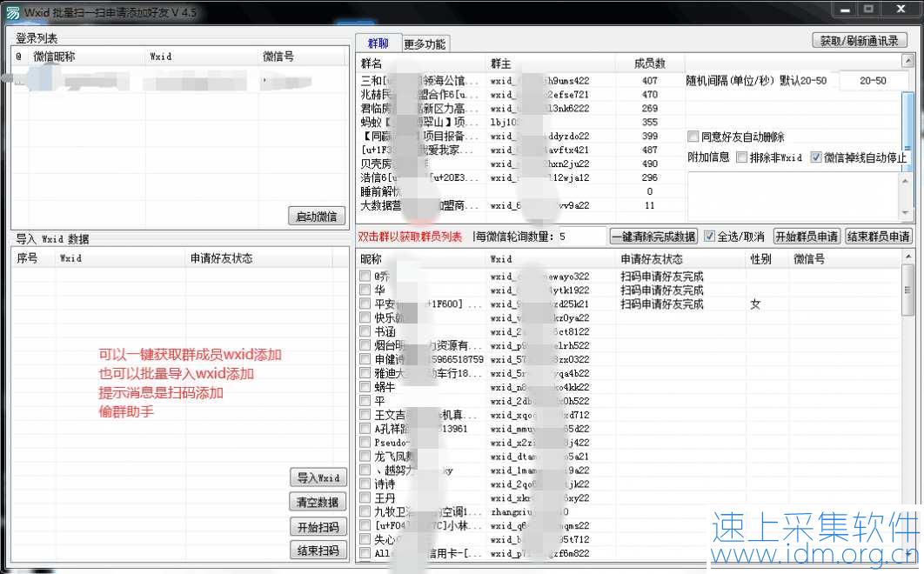Enable 同意好友自动删除 checkbox
This screenshot has width=924, height=574.
point(693,137)
